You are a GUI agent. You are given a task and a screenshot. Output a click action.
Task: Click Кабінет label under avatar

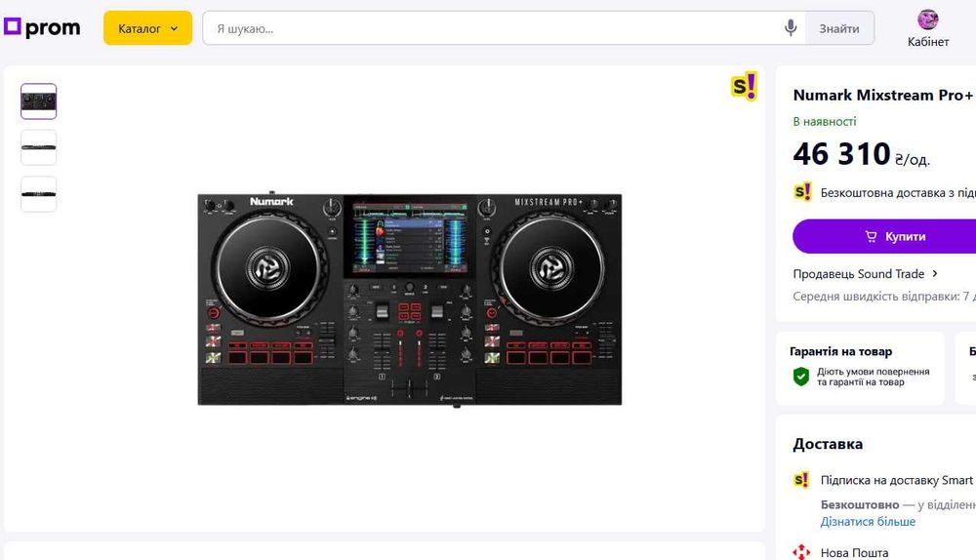(x=928, y=42)
